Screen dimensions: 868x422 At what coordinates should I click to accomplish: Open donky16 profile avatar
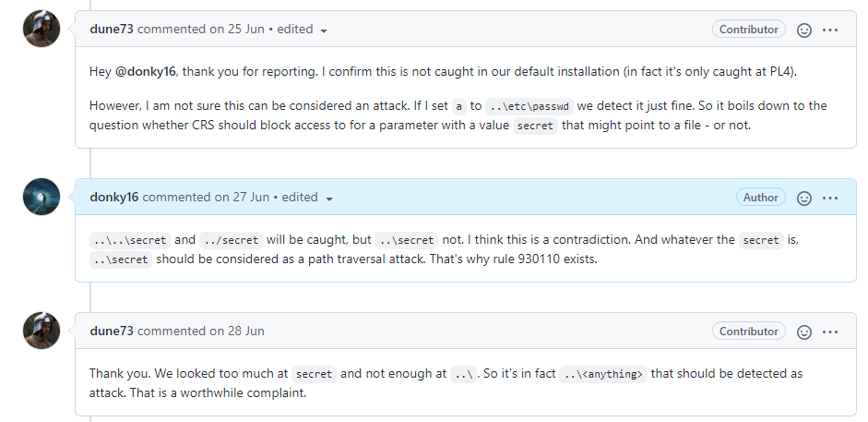[x=42, y=197]
